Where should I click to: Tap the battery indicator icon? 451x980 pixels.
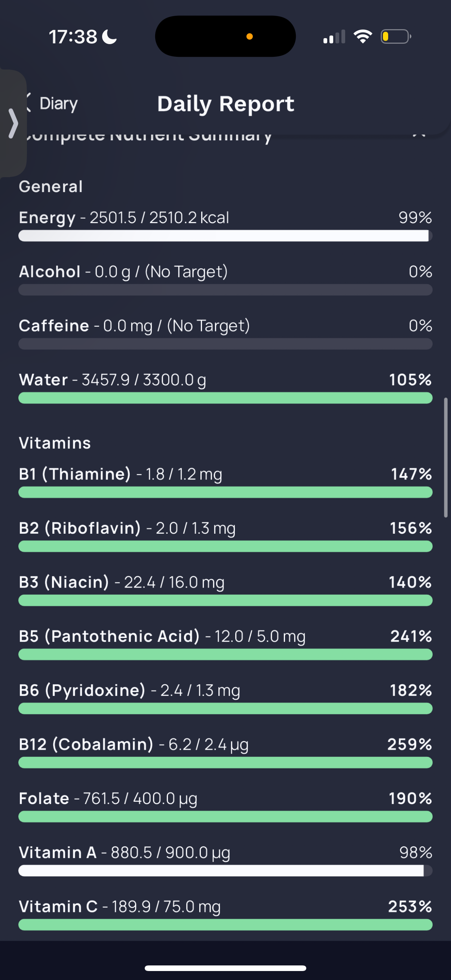(396, 37)
